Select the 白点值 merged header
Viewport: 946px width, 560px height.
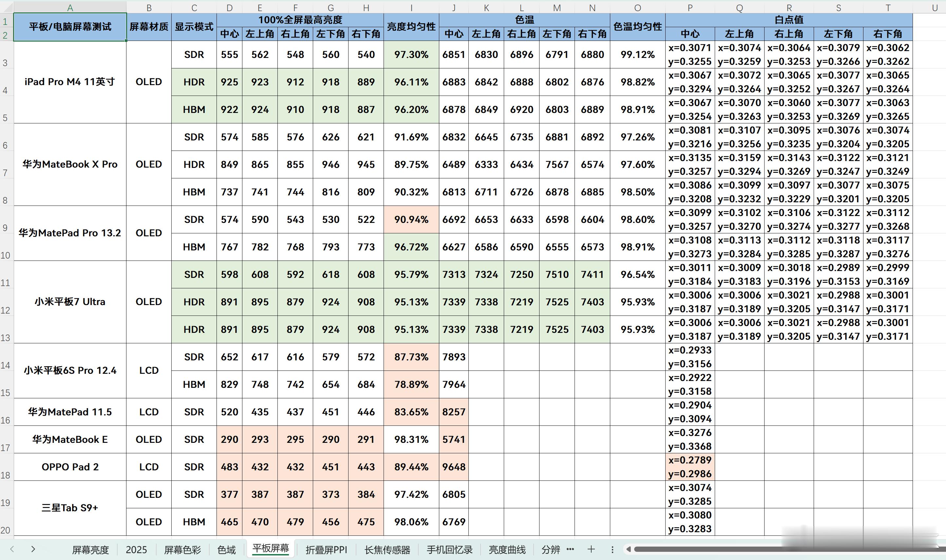[789, 20]
